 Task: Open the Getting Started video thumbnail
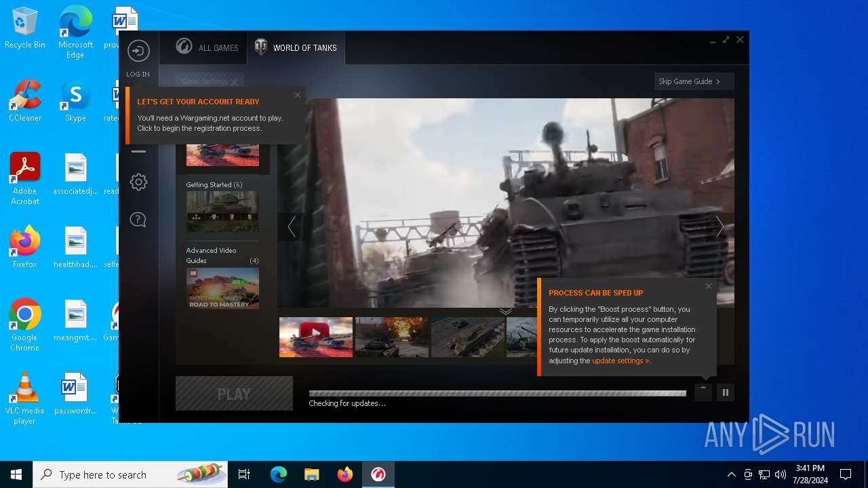(x=222, y=211)
